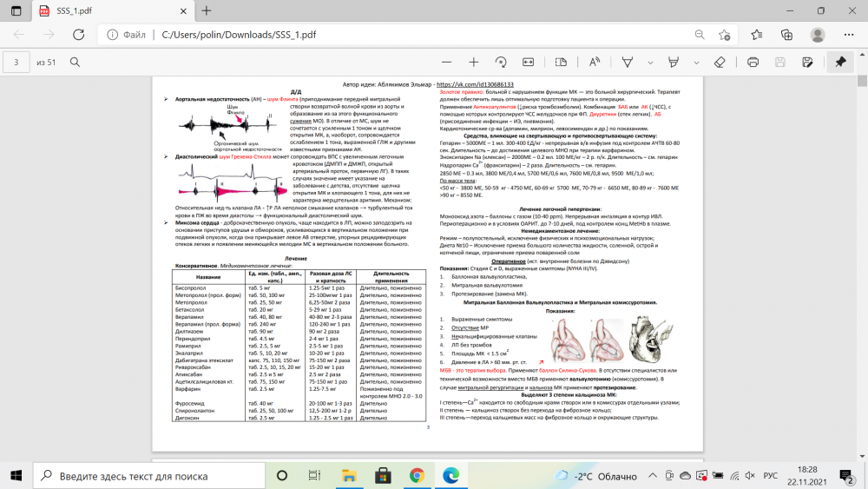The width and height of the screenshot is (868, 489).
Task: Print the PDF document
Action: [753, 63]
